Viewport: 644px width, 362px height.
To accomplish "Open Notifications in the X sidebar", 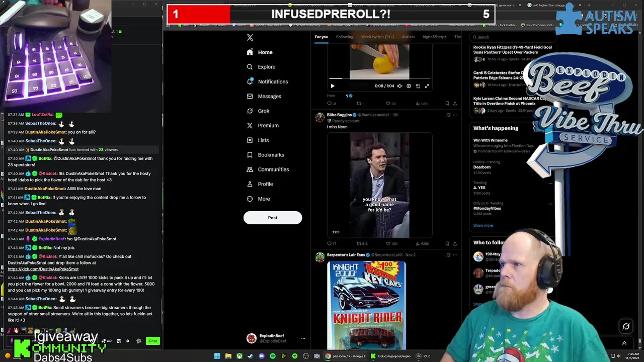I will pyautogui.click(x=267, y=81).
